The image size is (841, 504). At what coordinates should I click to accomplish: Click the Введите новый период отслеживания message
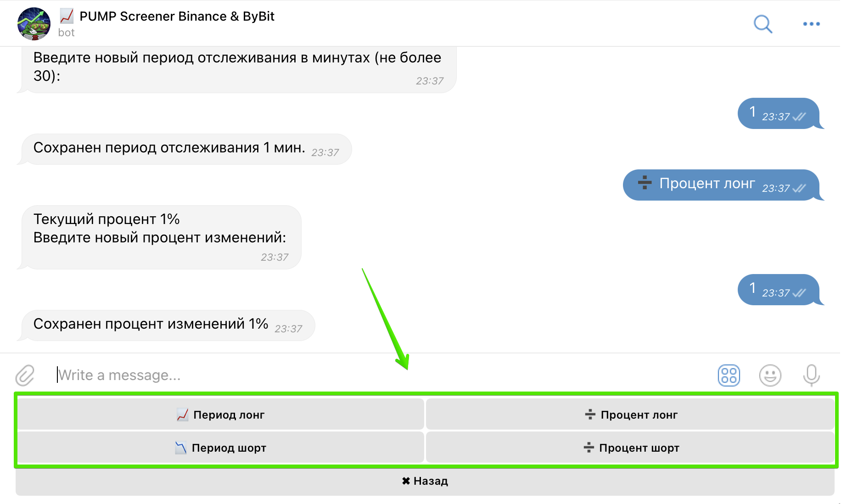coord(237,68)
